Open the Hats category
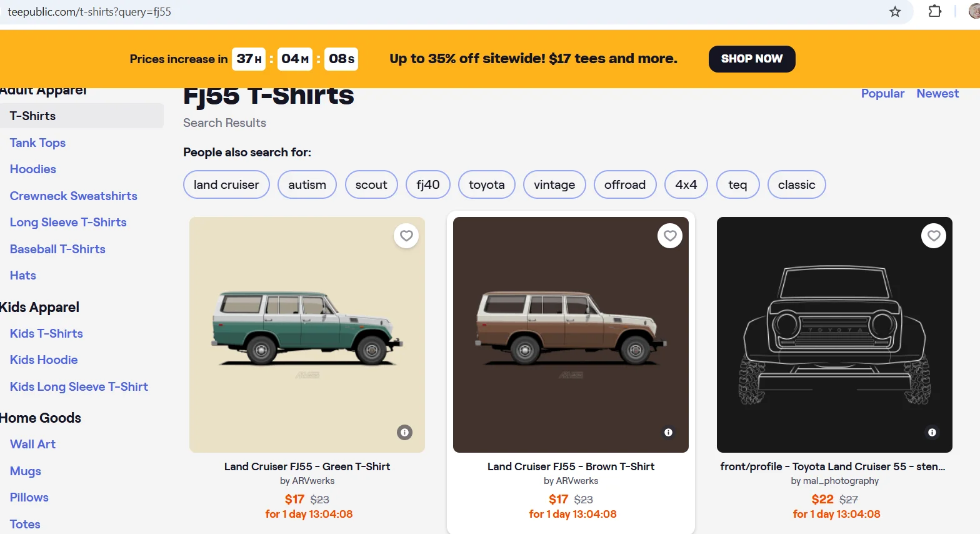The width and height of the screenshot is (980, 534). (22, 275)
